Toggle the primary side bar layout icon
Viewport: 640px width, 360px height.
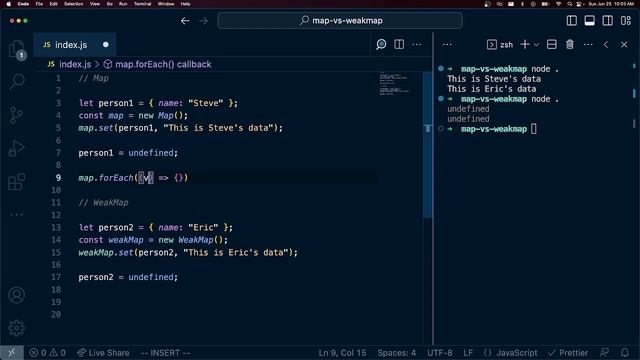(571, 21)
